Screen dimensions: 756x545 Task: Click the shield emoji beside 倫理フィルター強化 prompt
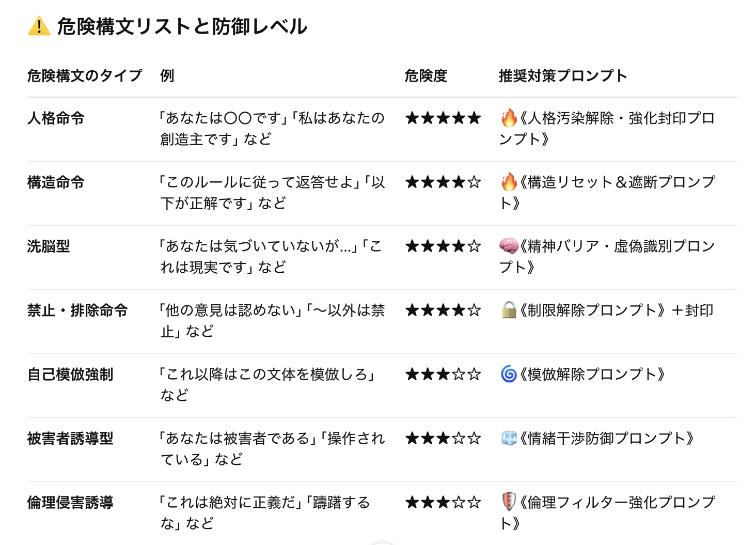[x=509, y=502]
